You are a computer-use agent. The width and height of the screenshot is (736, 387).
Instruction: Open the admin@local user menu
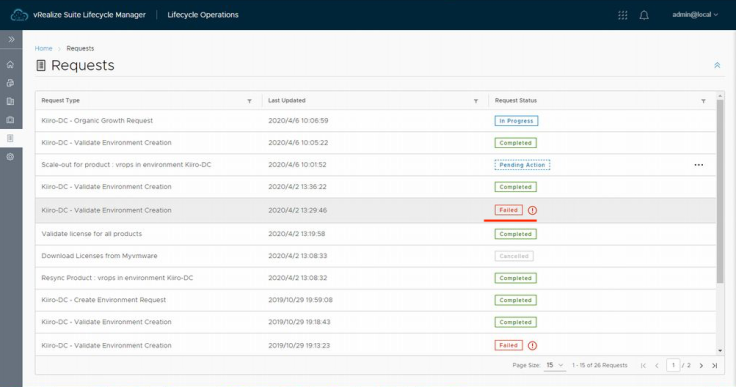695,15
